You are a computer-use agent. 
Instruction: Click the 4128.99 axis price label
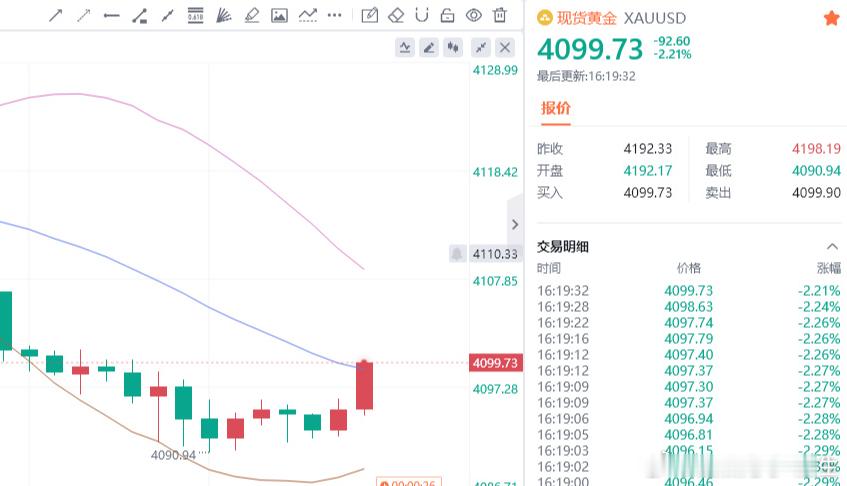495,70
